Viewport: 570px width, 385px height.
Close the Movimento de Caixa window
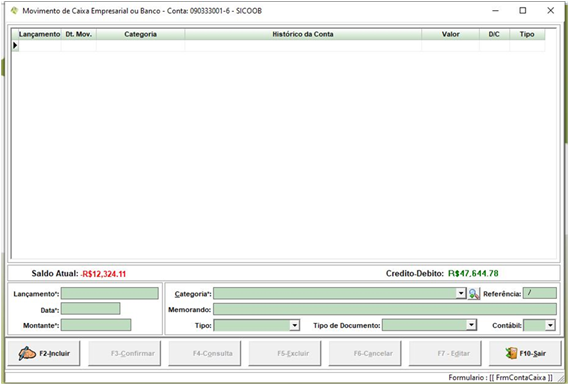point(551,11)
